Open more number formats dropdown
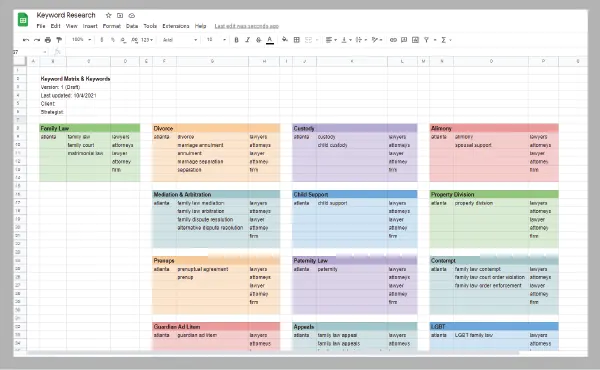600x370 pixels. [x=147, y=40]
